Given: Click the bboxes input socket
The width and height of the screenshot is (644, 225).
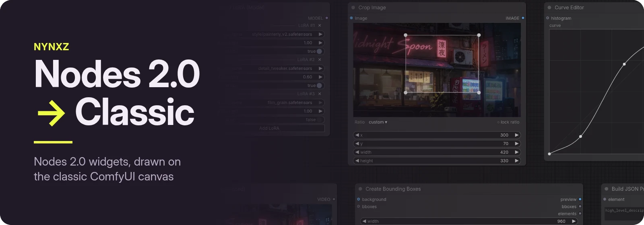Looking at the screenshot, I should pyautogui.click(x=359, y=207).
